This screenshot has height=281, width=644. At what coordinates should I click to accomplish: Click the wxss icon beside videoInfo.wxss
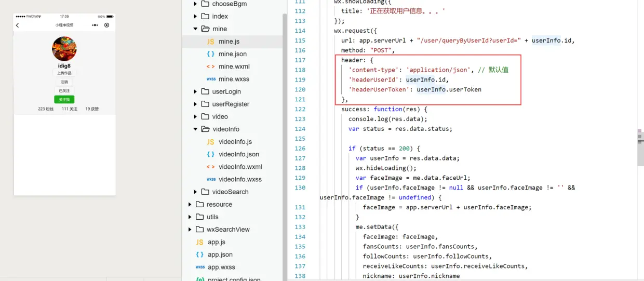(211, 179)
